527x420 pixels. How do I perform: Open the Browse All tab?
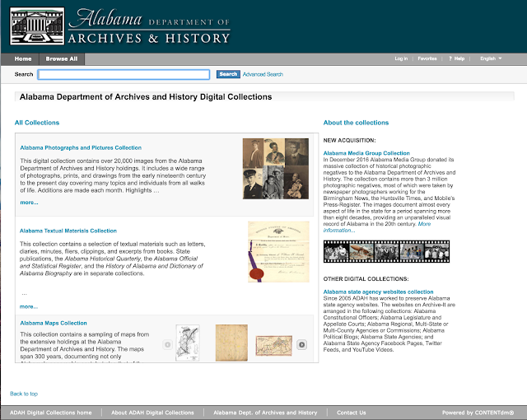(62, 58)
